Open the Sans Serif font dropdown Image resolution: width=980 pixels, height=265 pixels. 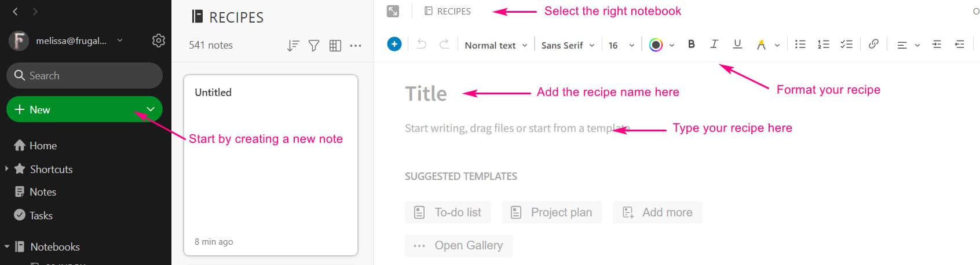pyautogui.click(x=568, y=45)
